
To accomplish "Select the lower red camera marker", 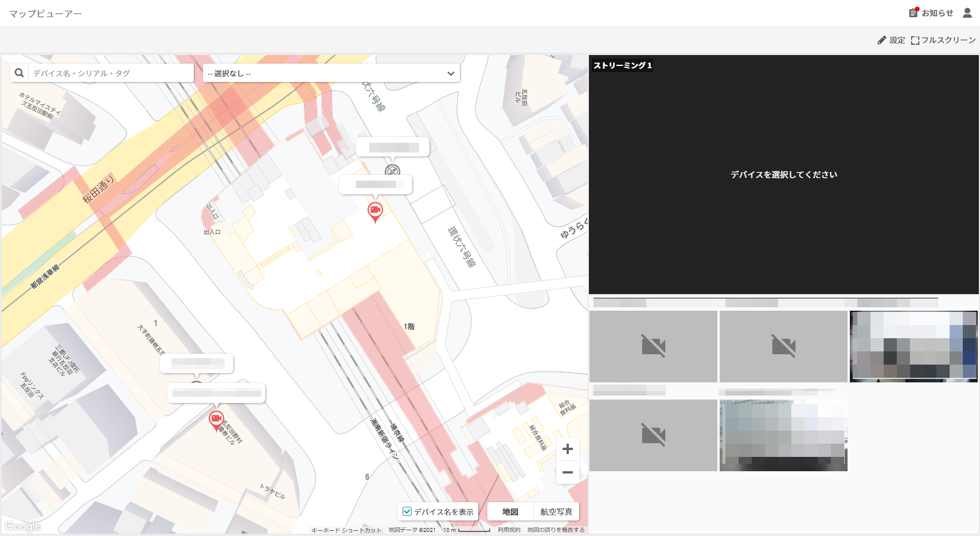I will pyautogui.click(x=216, y=421).
